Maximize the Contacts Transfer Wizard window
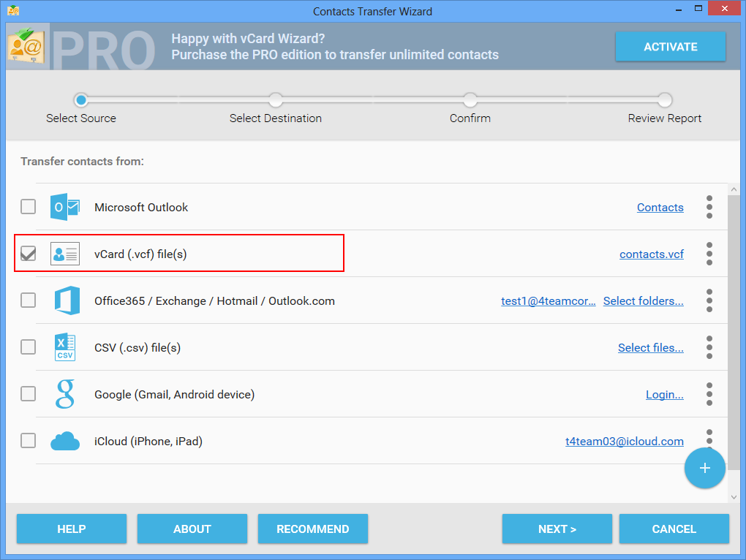Screen dimensions: 746x560 coord(698,9)
